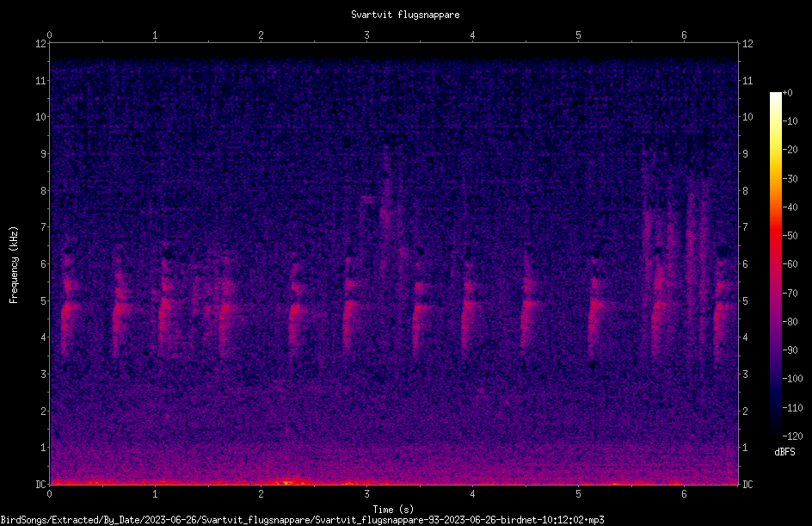Click the "9" kHz tick on the right axis
This screenshot has height=526, width=812.
tap(745, 153)
